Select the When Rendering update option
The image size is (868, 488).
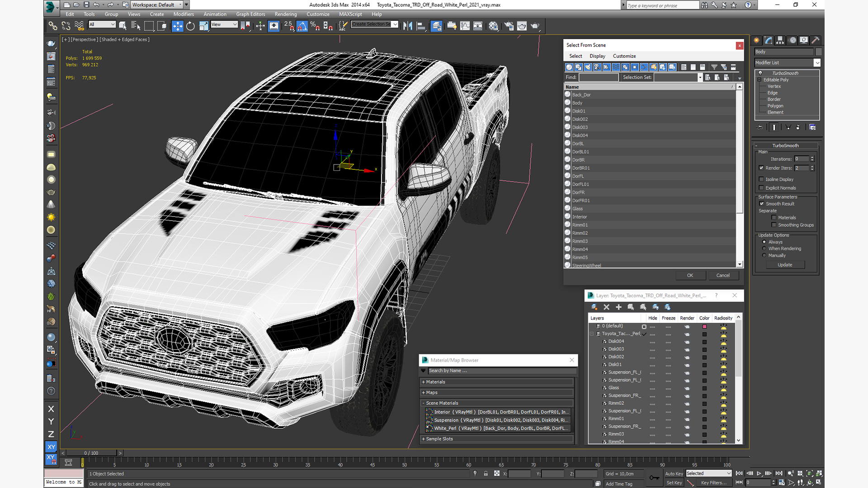(x=764, y=249)
